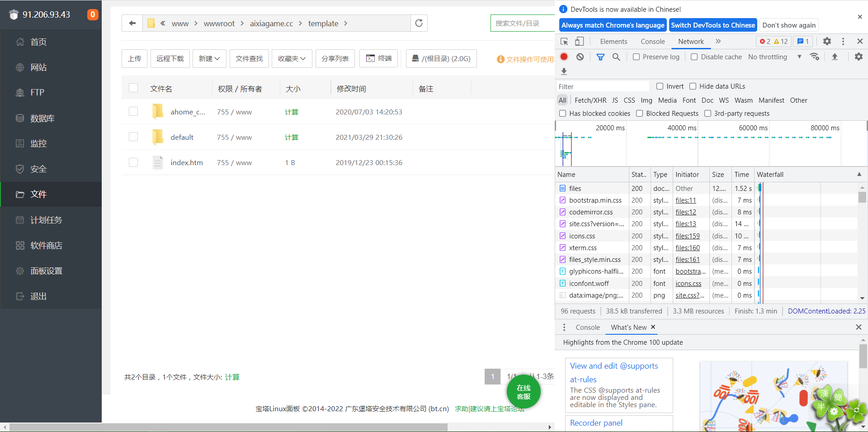Screen dimensions: 868x432
Task: Clear the network log with the clear icon
Action: coord(580,57)
